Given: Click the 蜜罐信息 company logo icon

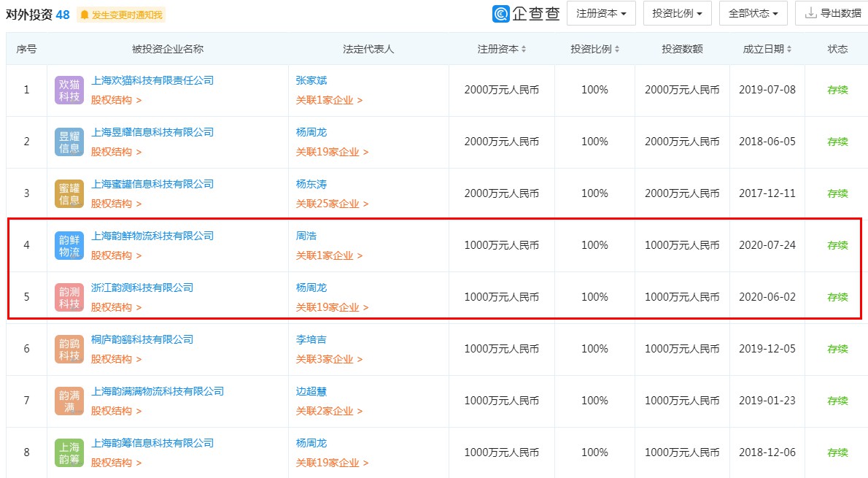Looking at the screenshot, I should coord(69,194).
